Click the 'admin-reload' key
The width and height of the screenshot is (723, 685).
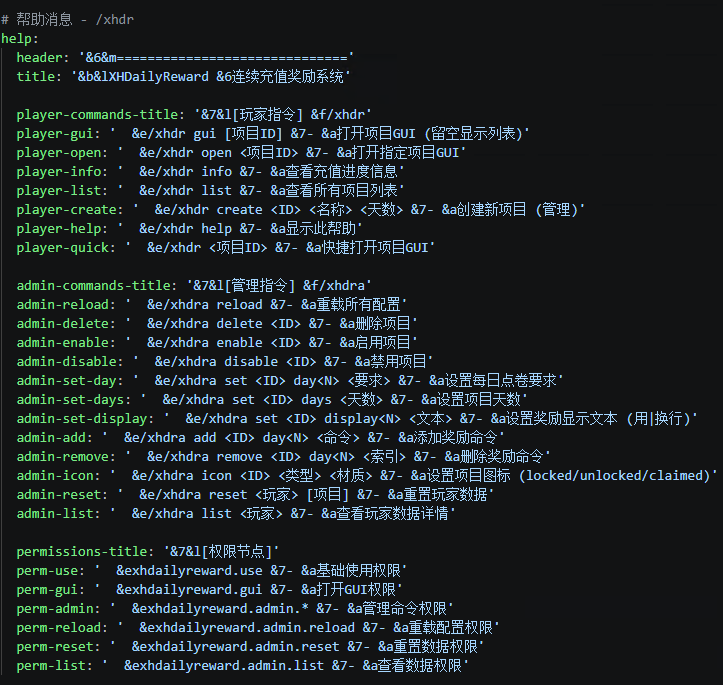[x=62, y=305]
